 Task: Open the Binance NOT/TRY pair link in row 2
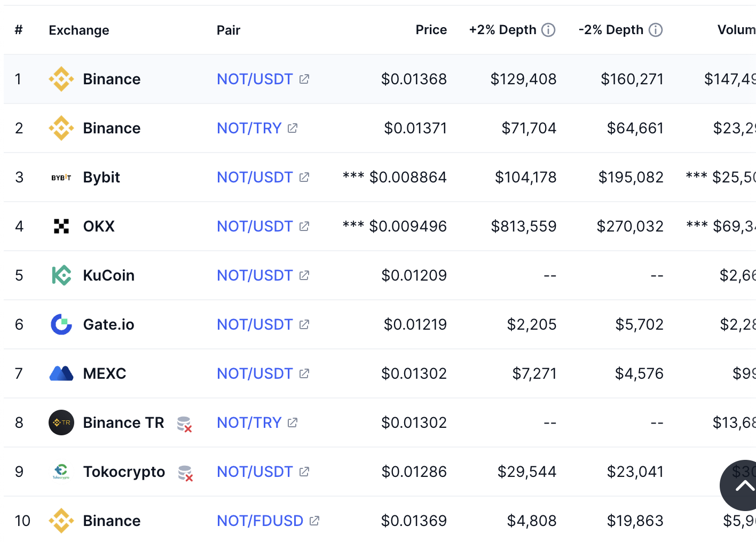pos(249,129)
